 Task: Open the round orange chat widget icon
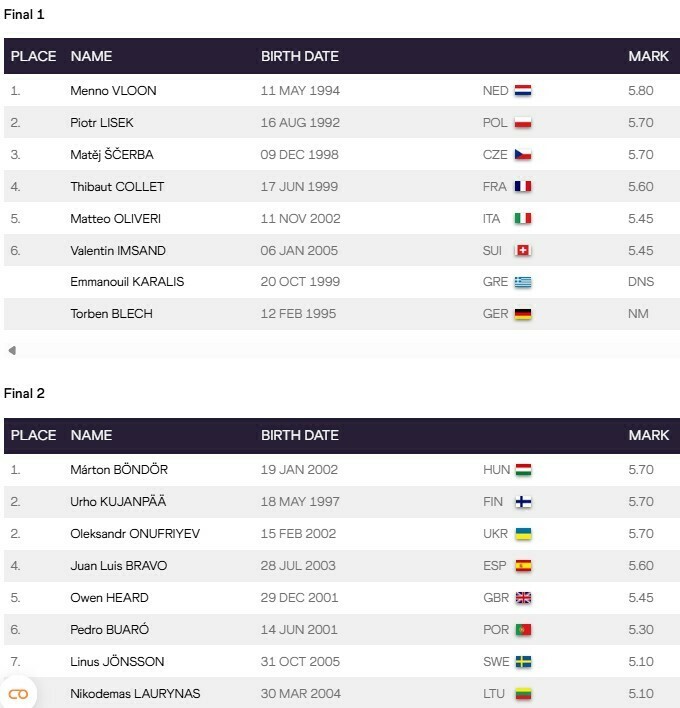pos(18,693)
